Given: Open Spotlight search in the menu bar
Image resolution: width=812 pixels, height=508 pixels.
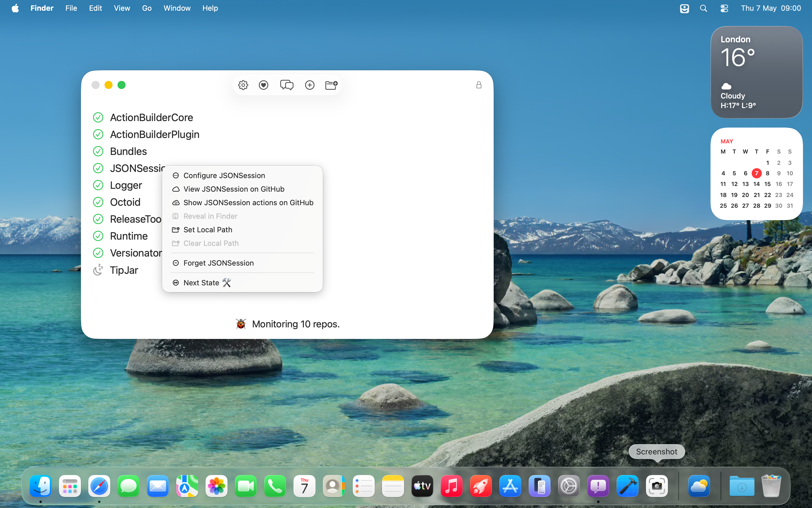Looking at the screenshot, I should [x=704, y=8].
